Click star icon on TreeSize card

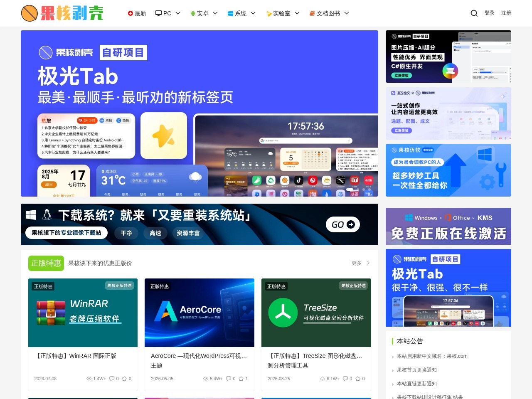358,379
